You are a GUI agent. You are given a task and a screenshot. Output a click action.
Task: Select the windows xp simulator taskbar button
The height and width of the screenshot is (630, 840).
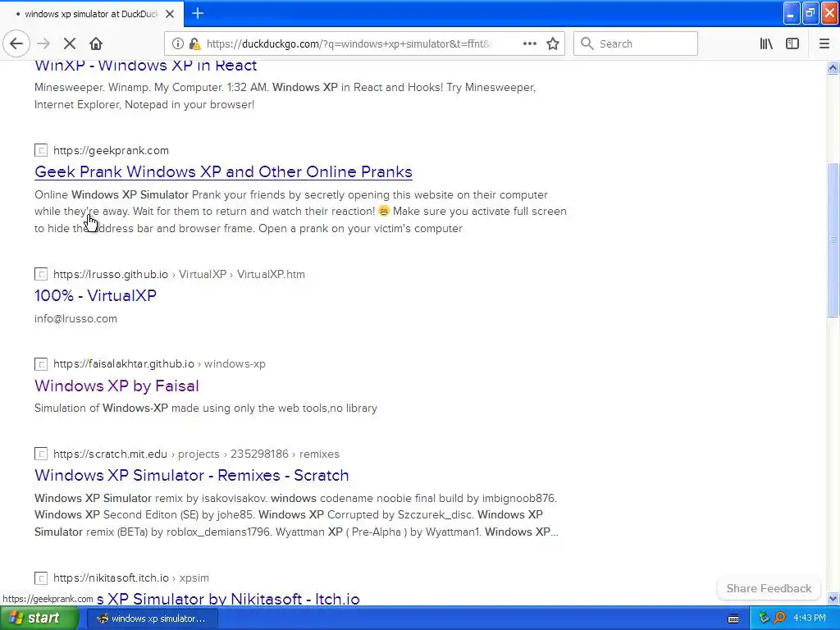click(152, 619)
